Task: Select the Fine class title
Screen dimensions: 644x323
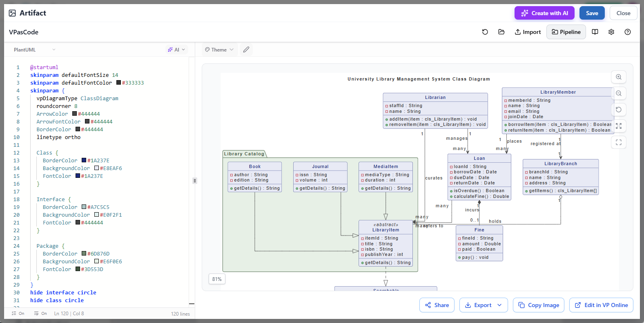Action: coord(479,230)
